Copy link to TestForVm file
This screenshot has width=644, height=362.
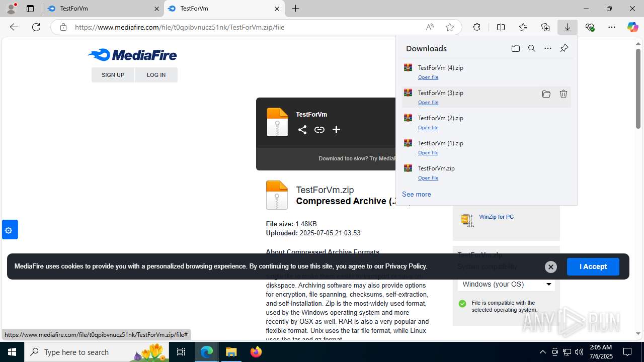(319, 130)
